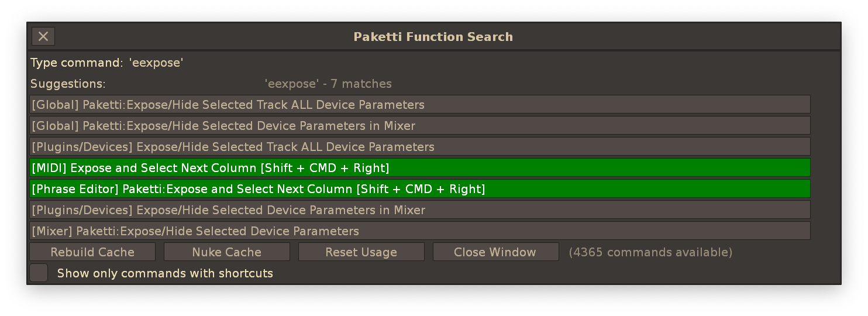Viewport: 868px width, 316px height.
Task: Click the Paketti Function Search title bar
Action: [433, 37]
